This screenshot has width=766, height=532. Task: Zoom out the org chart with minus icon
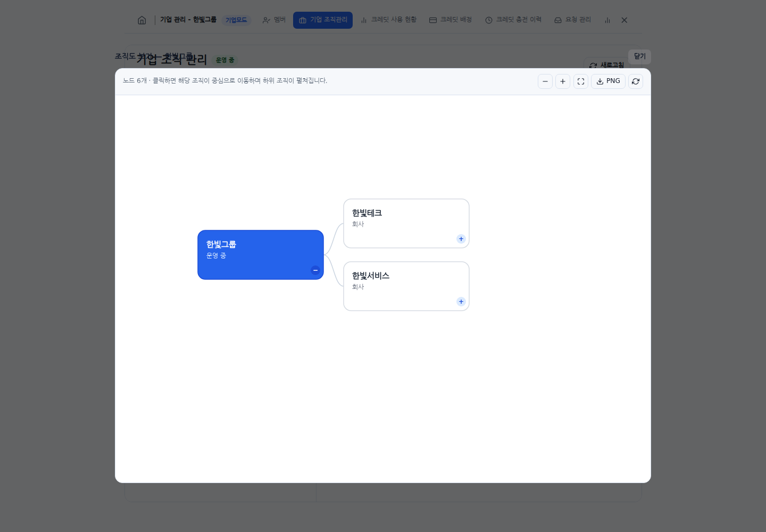pyautogui.click(x=545, y=81)
